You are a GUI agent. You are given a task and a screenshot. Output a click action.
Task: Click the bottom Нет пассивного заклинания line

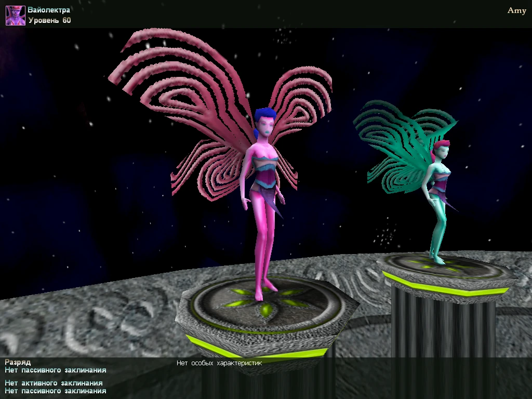pyautogui.click(x=55, y=391)
